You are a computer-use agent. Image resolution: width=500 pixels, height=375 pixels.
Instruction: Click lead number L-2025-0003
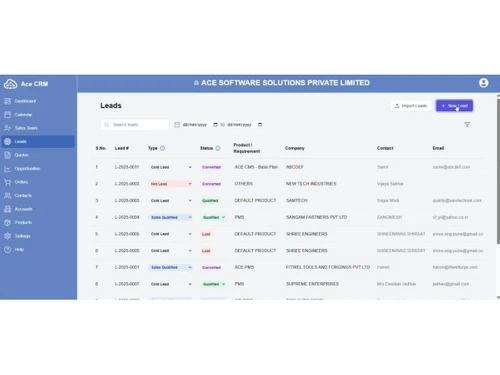pos(127,200)
